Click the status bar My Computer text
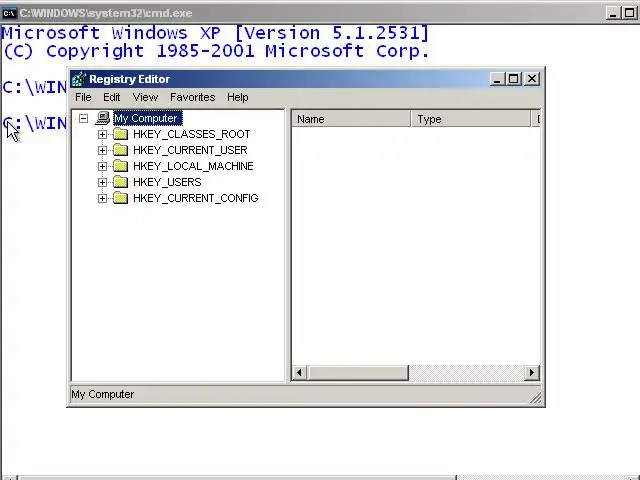The image size is (640, 480). 102,394
